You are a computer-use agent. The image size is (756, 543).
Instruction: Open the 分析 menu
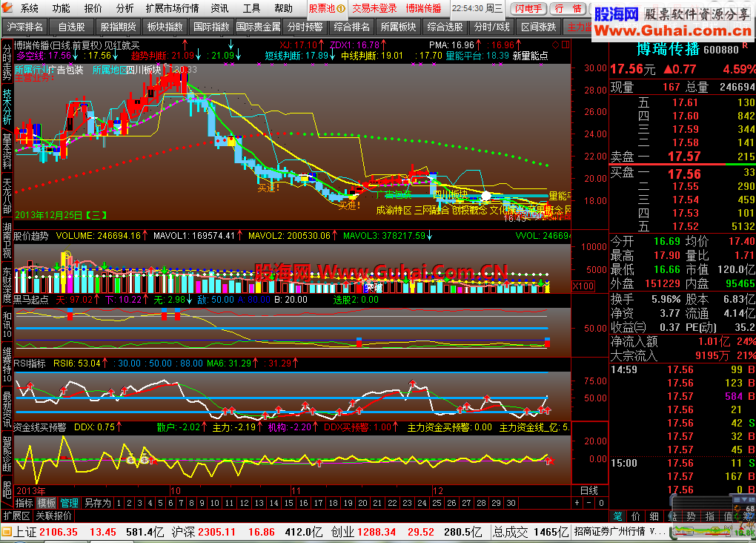click(x=125, y=8)
